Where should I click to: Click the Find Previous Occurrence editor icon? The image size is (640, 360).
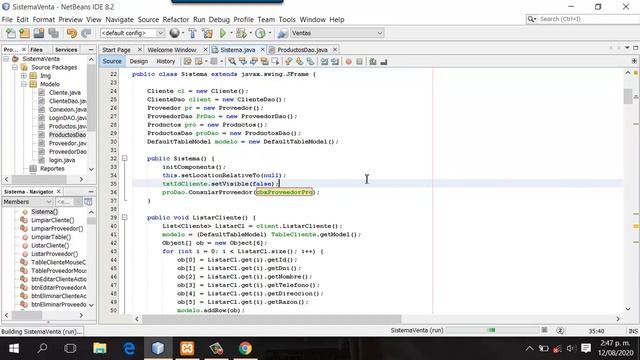click(x=243, y=62)
